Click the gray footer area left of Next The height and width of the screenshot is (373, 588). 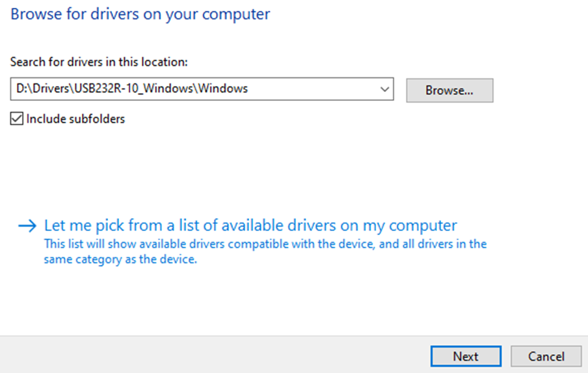point(215,356)
